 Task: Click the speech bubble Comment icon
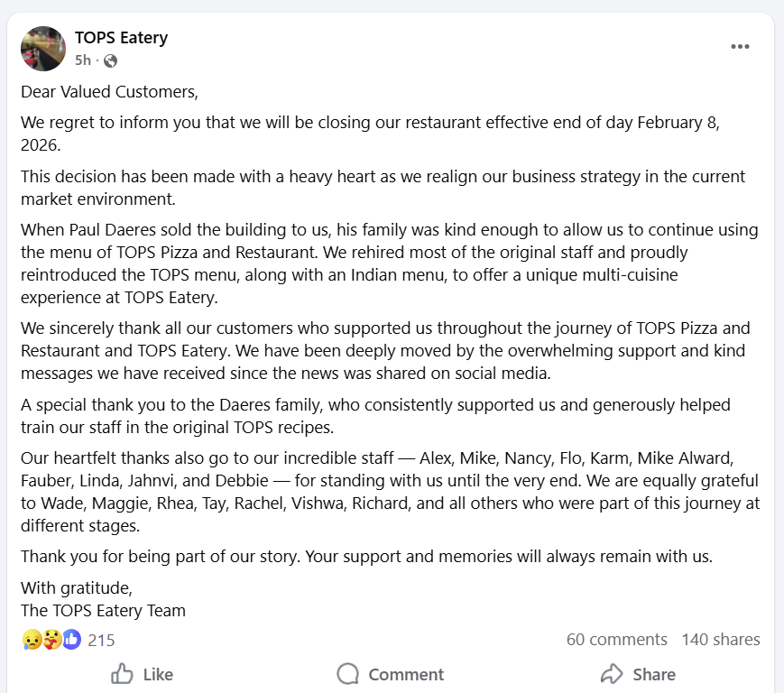pyautogui.click(x=348, y=674)
